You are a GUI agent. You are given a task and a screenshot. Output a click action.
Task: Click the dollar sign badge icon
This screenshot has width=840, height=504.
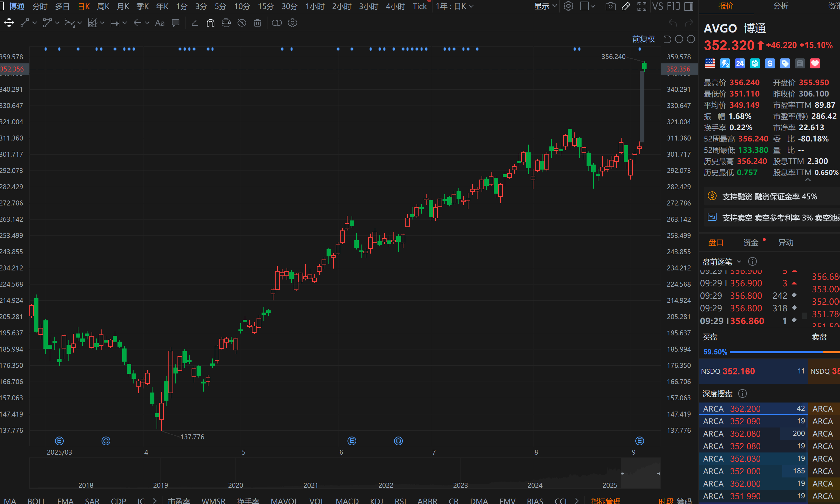[770, 63]
